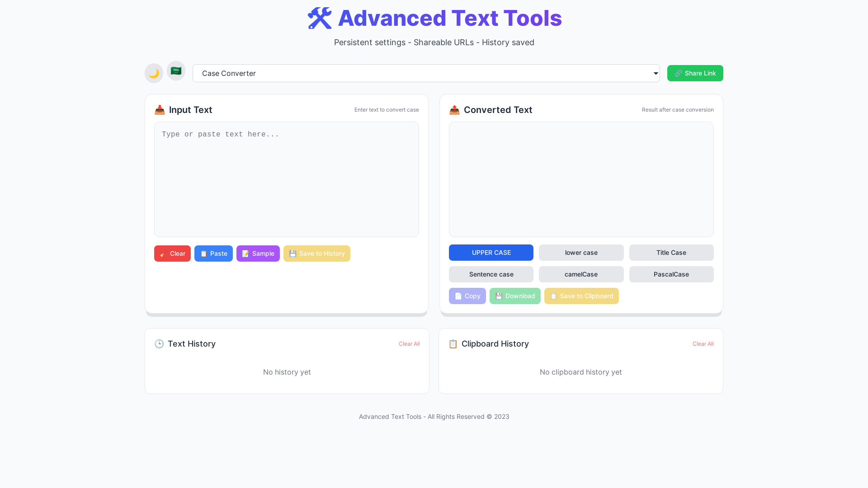
Task: Click the 'Enter text to convert case' hint
Action: (x=387, y=110)
